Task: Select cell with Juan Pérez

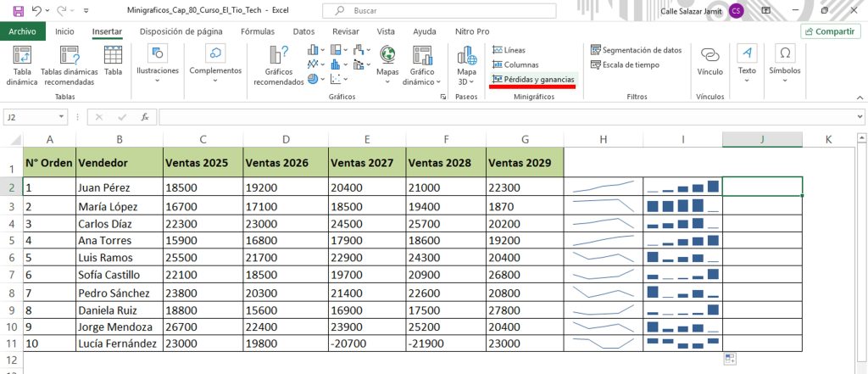Action: tap(119, 187)
